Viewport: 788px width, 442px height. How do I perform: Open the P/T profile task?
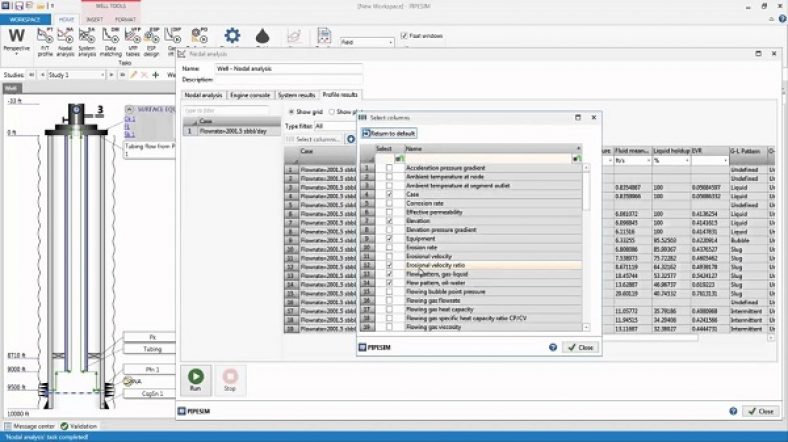(43, 43)
